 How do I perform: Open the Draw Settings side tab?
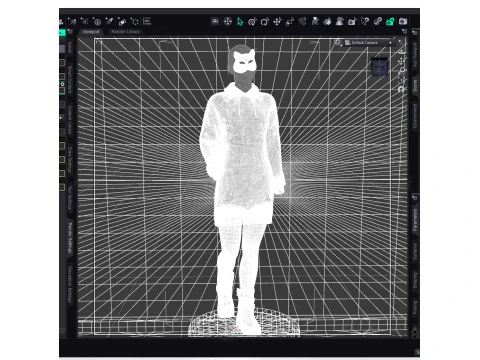(x=70, y=160)
